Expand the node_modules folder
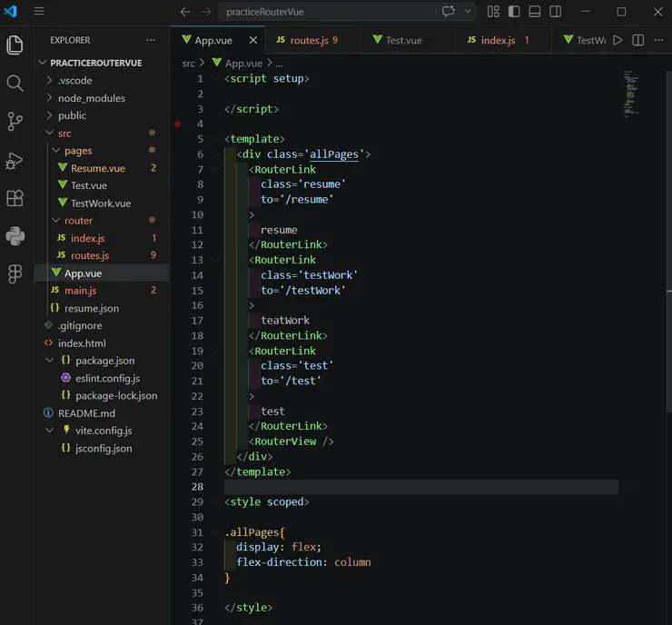This screenshot has width=672, height=625. [91, 98]
